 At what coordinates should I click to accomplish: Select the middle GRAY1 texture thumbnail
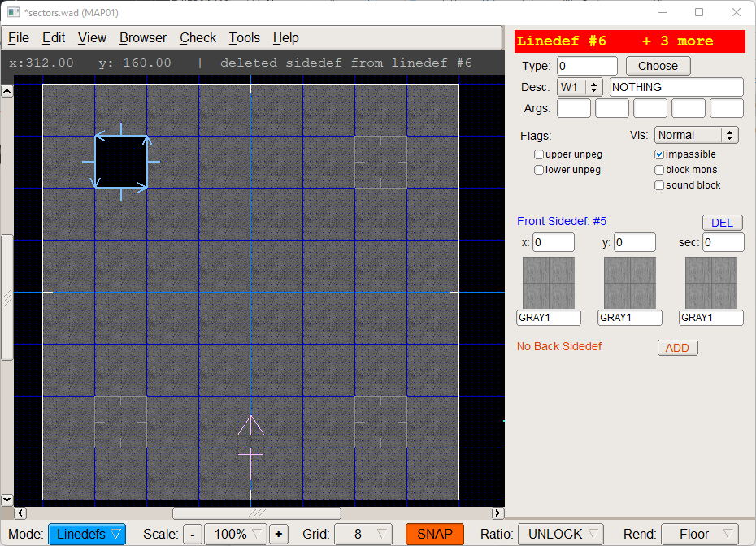pyautogui.click(x=629, y=284)
